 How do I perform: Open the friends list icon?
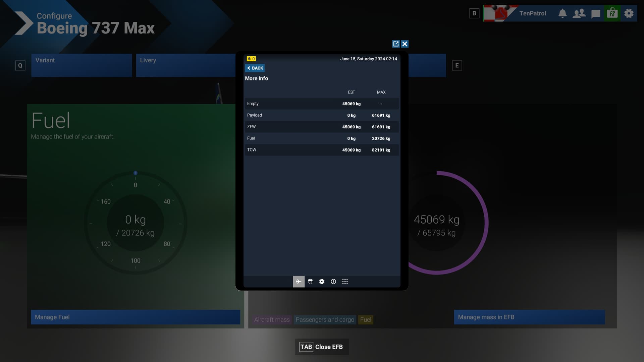(x=579, y=13)
